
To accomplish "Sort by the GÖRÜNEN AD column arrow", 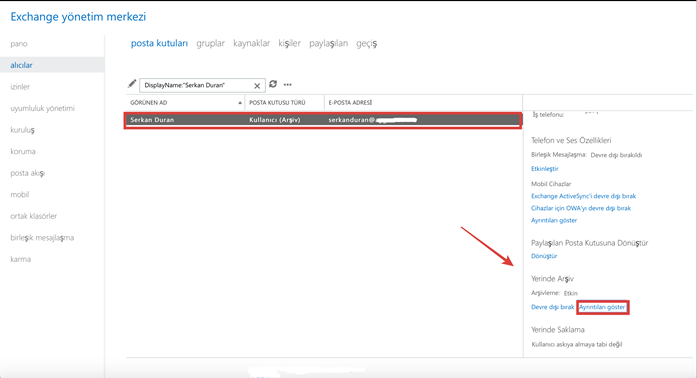I will tap(240, 103).
